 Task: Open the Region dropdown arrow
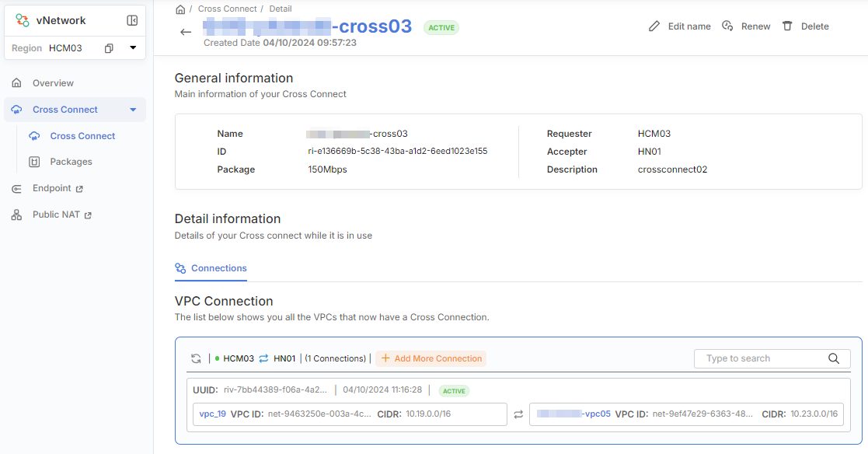tap(133, 48)
